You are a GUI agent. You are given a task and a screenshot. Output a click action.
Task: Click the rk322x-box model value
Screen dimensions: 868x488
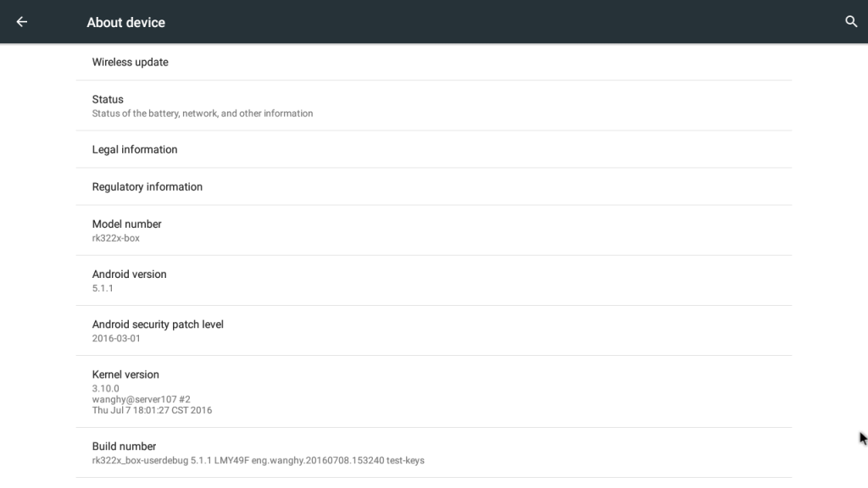(x=116, y=239)
